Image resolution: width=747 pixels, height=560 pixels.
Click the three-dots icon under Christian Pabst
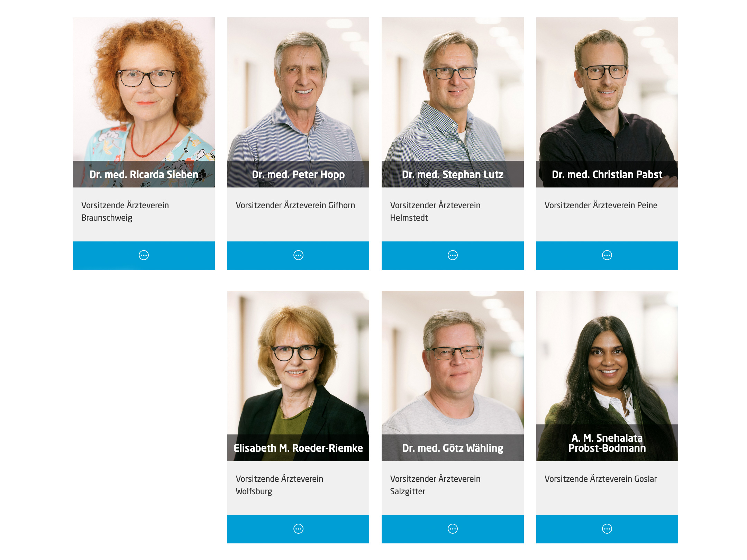[607, 255]
